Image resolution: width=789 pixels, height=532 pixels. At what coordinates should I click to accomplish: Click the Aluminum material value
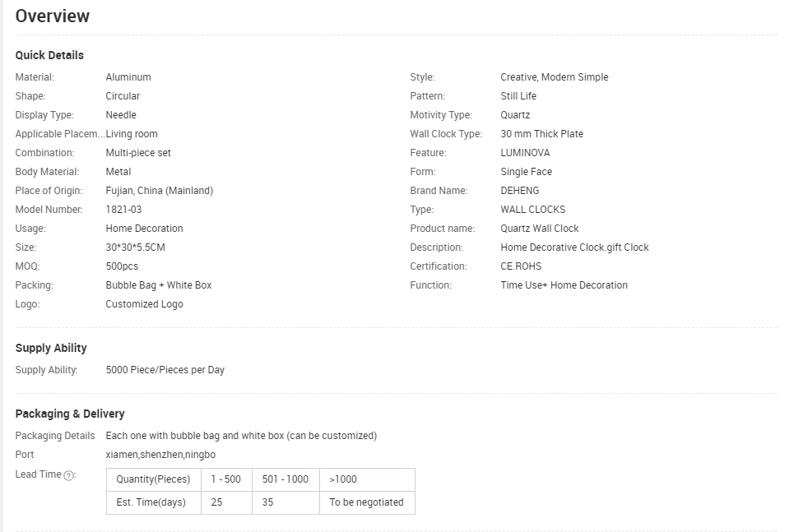tap(128, 77)
